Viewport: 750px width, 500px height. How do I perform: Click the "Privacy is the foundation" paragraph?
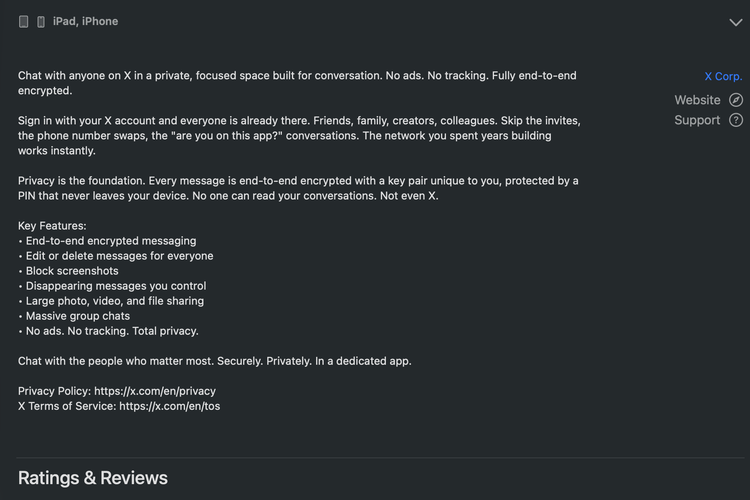pyautogui.click(x=298, y=188)
